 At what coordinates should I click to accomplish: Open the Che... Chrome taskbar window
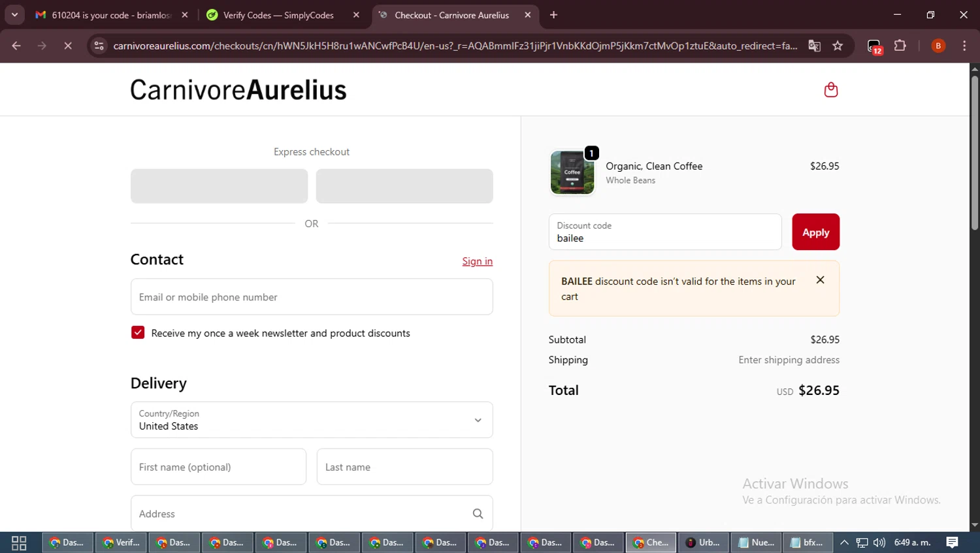652,543
